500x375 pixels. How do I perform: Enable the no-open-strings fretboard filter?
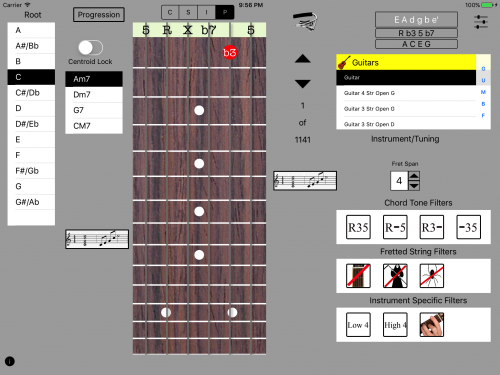[x=358, y=276]
